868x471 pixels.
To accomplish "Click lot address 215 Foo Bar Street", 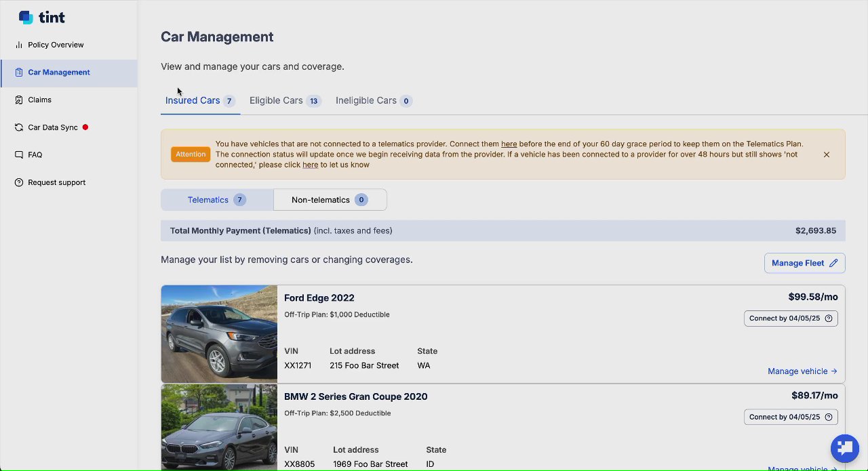I will pyautogui.click(x=364, y=366).
